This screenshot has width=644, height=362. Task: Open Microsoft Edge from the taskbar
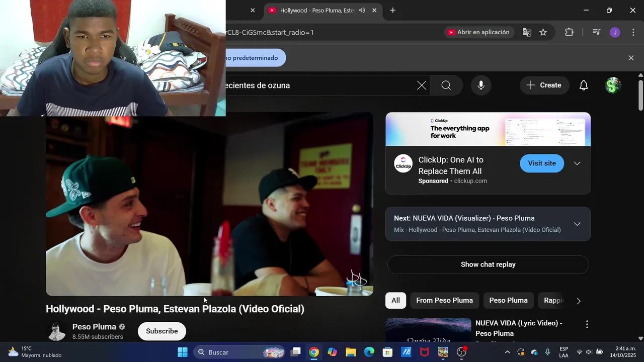[x=369, y=352]
